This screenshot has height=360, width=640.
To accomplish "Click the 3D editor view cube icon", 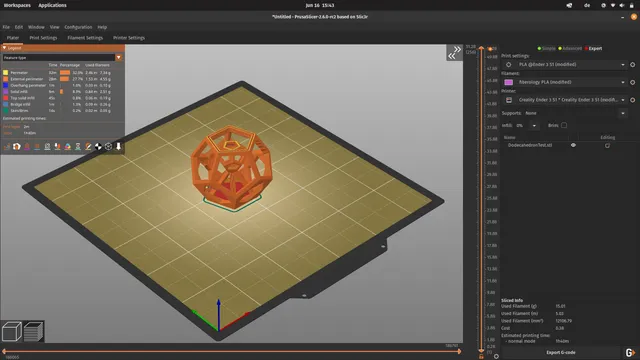I will [12, 331].
